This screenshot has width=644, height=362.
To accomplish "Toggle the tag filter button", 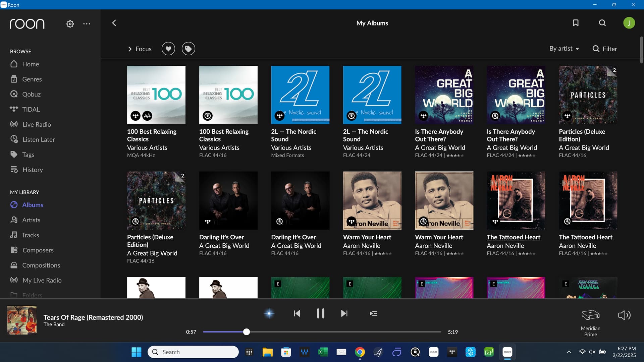I will (x=189, y=49).
